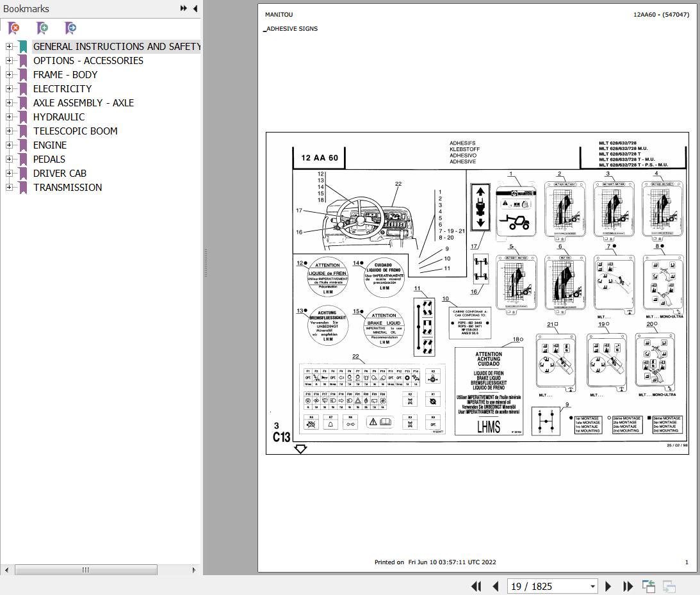Click the Printed on date footer text
Screen dimensions: 700x595
point(435,562)
